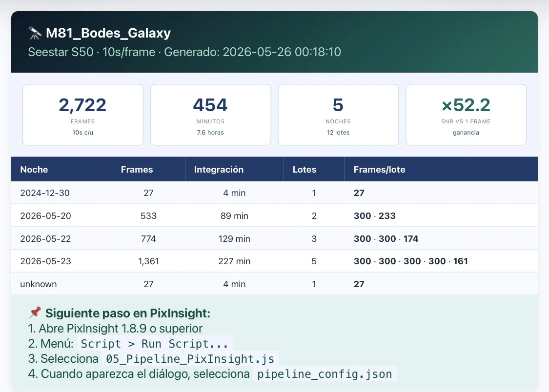Select the 2024-12-30 table row
The width and height of the screenshot is (549, 392).
274,193
